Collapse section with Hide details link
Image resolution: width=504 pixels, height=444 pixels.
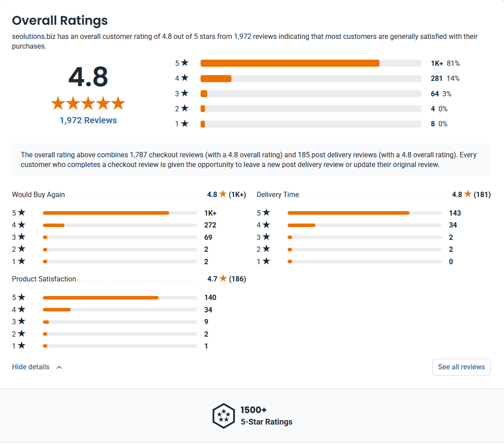(31, 367)
